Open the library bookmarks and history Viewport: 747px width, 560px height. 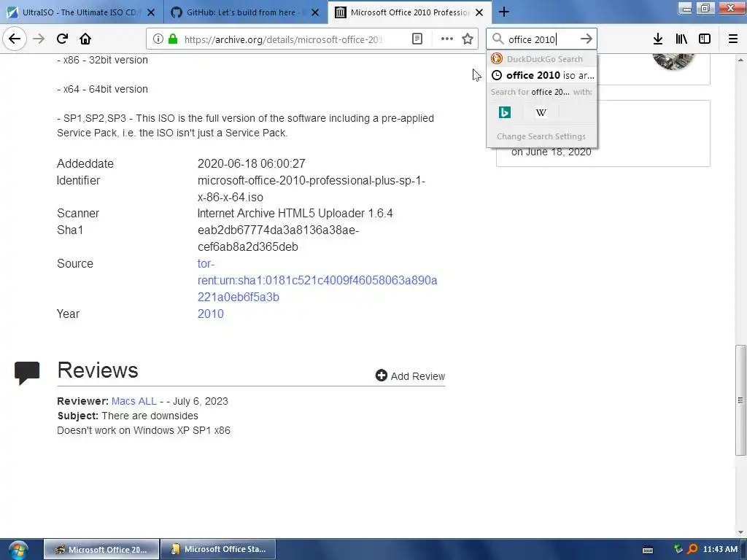tap(681, 39)
